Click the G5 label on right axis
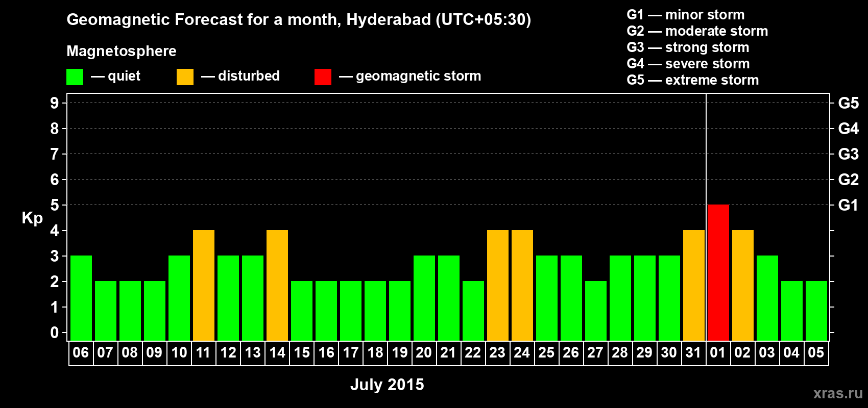The image size is (868, 408). pyautogui.click(x=848, y=103)
